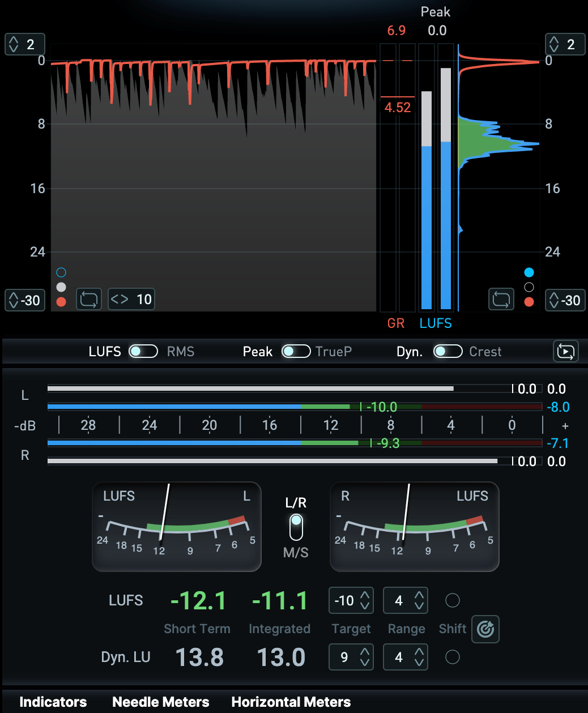Enable the circle button on the LUFS Target row
The height and width of the screenshot is (713, 588).
pos(453,600)
